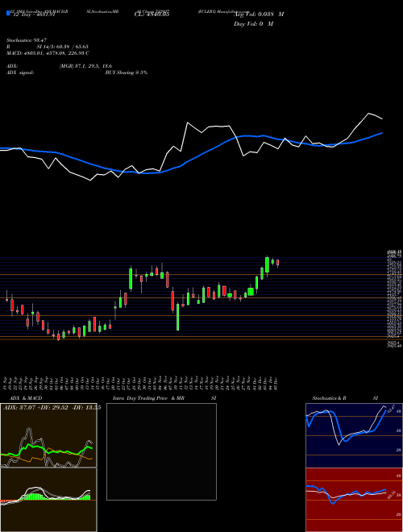Select the '12 Day = 4681.91' SMA value

tap(34, 15)
